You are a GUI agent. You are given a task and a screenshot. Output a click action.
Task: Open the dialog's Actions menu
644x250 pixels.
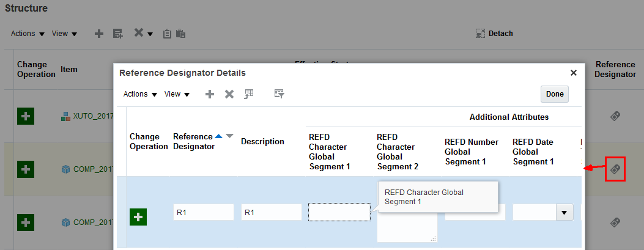(140, 94)
